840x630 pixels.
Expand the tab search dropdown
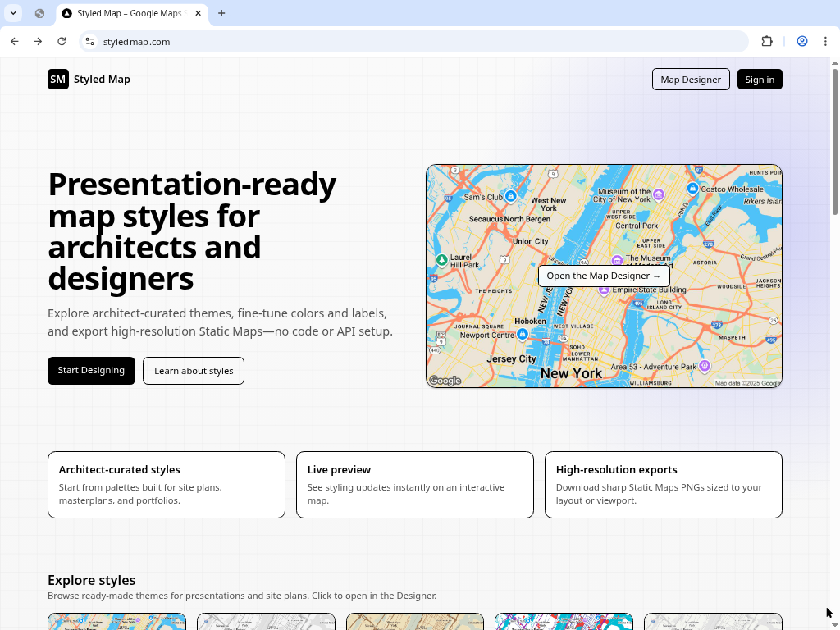click(13, 13)
